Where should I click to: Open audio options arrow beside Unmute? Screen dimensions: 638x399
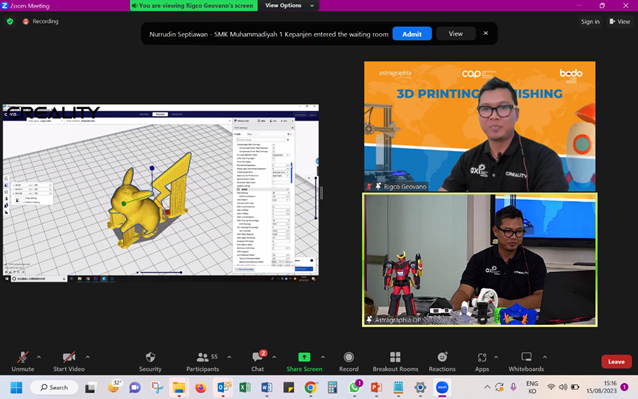coord(39,357)
